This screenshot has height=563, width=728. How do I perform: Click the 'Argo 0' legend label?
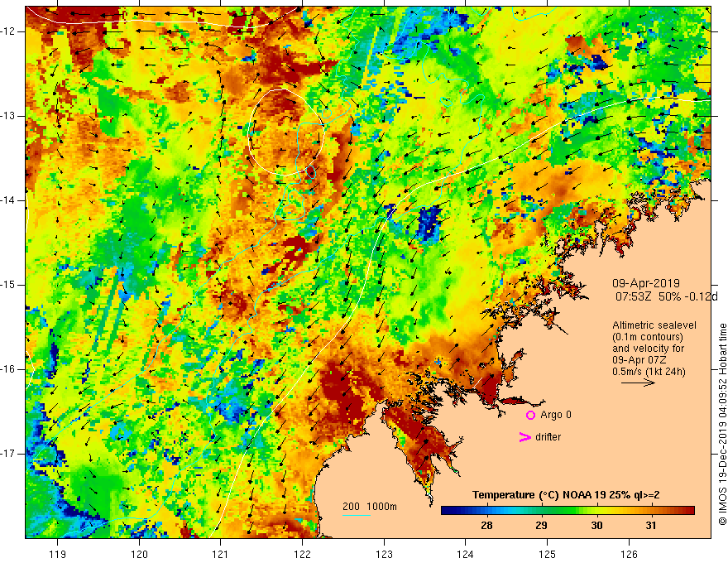click(x=556, y=415)
